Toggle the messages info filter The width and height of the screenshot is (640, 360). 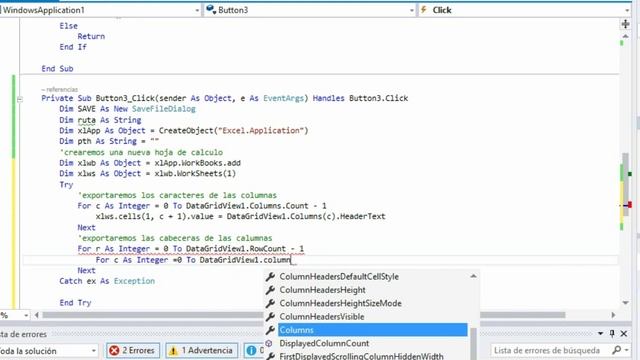click(x=254, y=350)
